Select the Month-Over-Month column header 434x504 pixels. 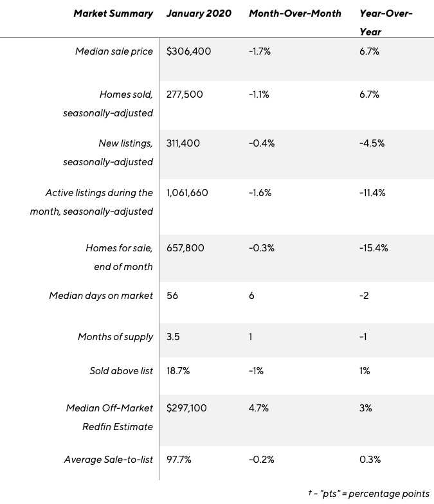coord(295,14)
